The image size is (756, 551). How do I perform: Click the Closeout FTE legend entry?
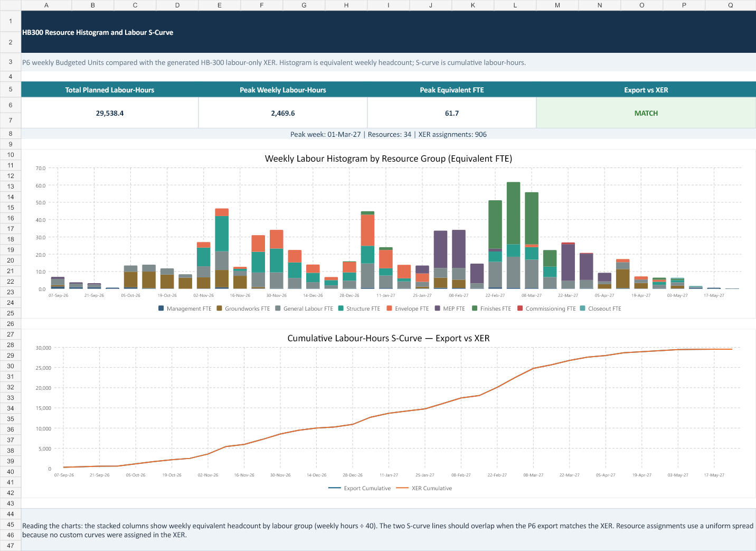pyautogui.click(x=600, y=309)
